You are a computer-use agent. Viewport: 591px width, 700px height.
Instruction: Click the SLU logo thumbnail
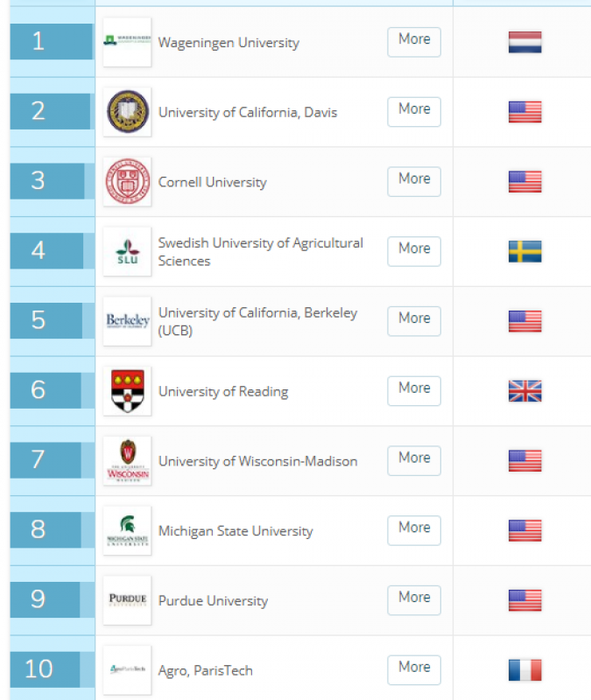coord(127,251)
